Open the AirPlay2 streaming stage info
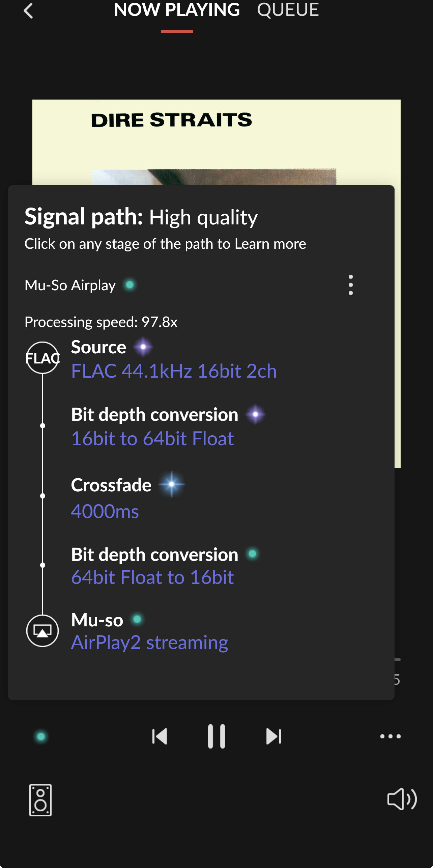This screenshot has width=433, height=868. point(149,643)
